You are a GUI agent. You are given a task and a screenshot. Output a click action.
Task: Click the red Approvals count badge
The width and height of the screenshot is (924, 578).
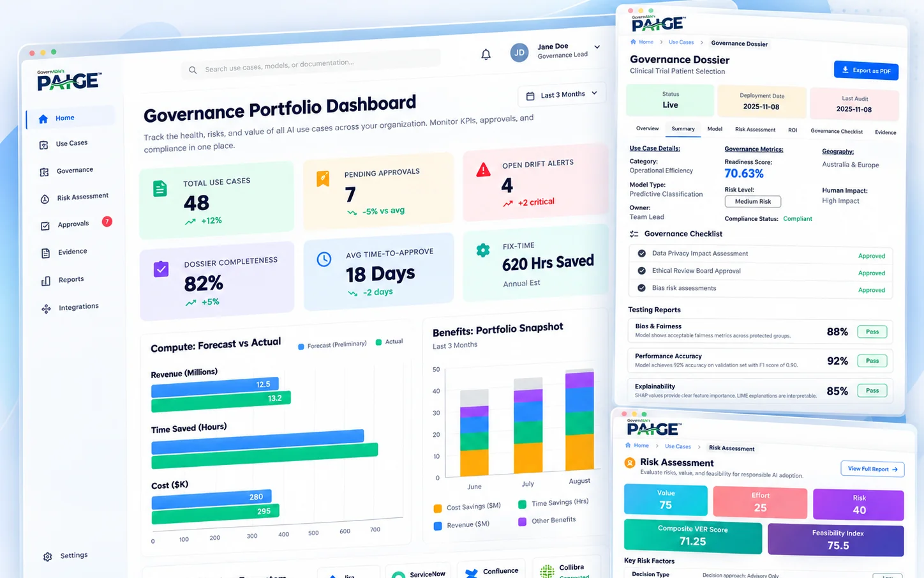[x=107, y=222]
